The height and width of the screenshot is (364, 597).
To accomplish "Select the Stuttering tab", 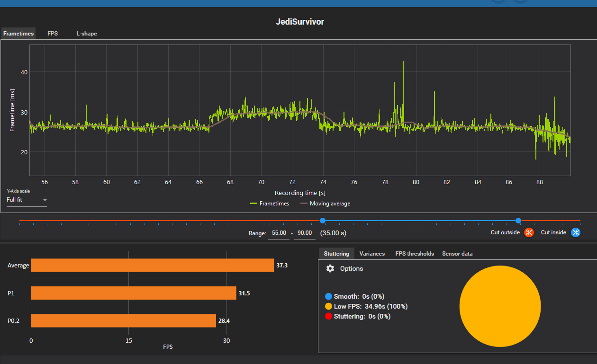I will (336, 254).
